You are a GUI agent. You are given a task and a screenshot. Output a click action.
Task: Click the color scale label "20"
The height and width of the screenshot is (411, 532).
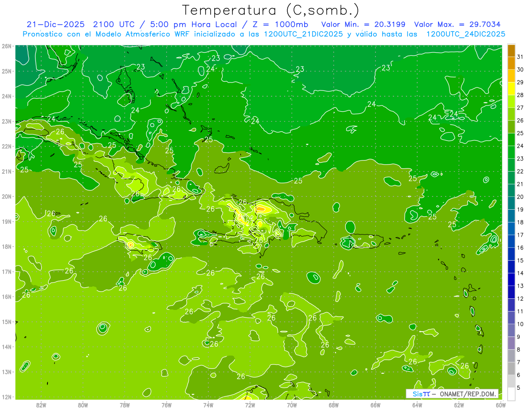click(520, 197)
